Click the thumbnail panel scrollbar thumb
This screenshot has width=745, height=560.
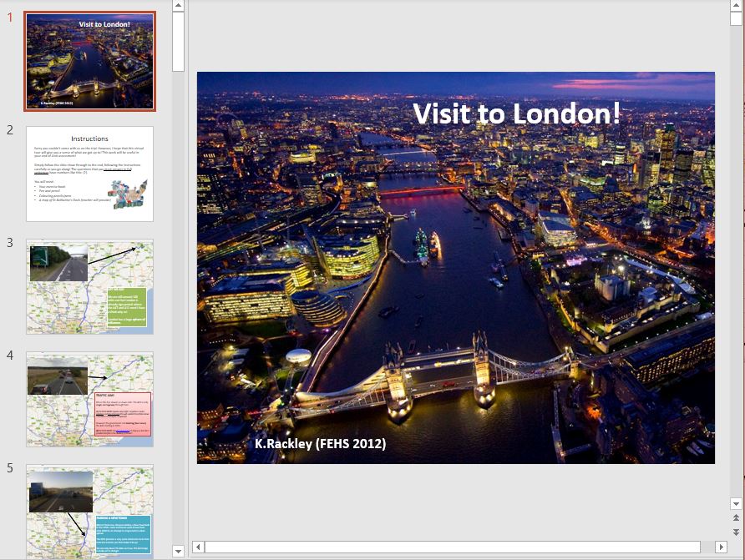[178, 42]
